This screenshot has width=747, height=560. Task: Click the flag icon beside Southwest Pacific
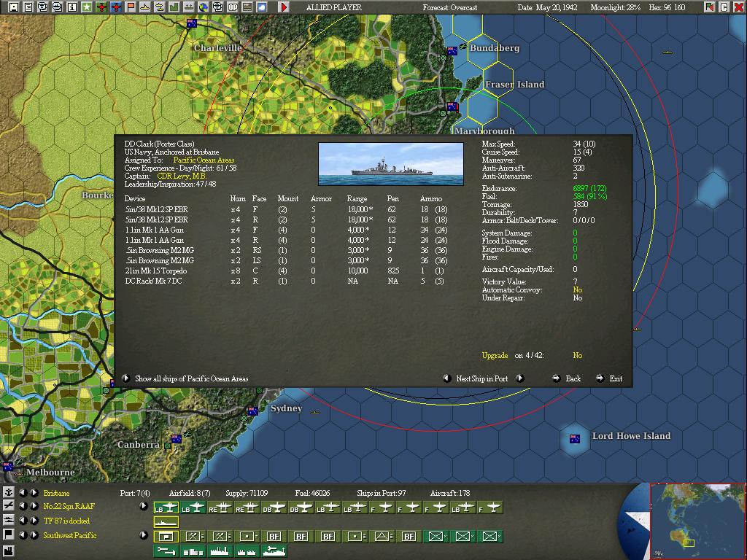9,534
